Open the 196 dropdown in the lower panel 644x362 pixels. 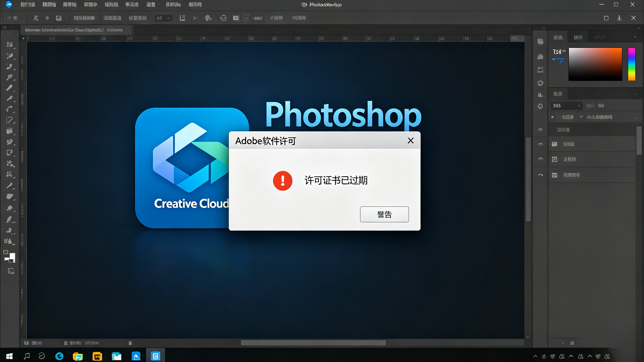pyautogui.click(x=566, y=106)
